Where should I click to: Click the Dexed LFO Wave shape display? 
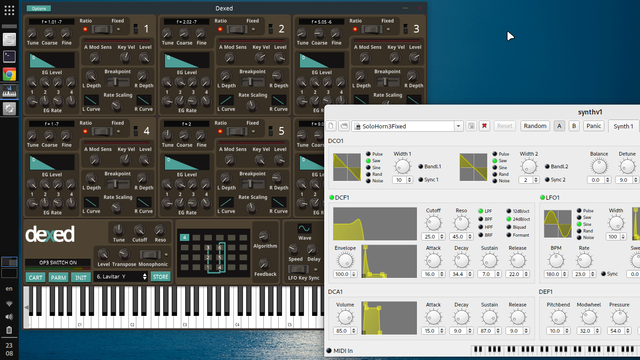coord(304,228)
